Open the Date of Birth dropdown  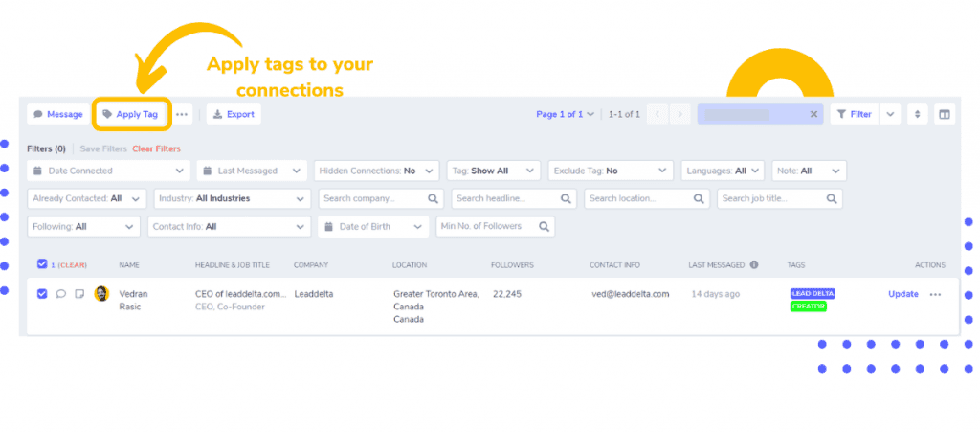click(373, 226)
